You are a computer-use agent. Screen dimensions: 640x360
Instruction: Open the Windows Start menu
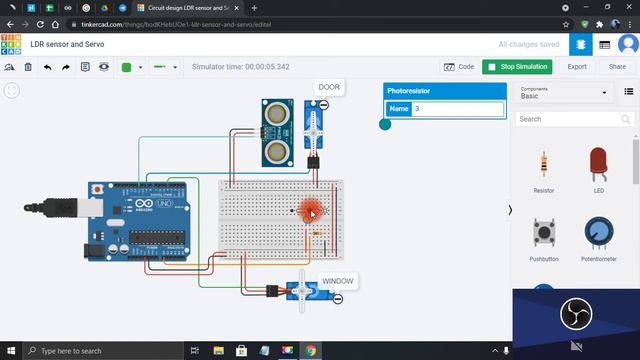11,351
